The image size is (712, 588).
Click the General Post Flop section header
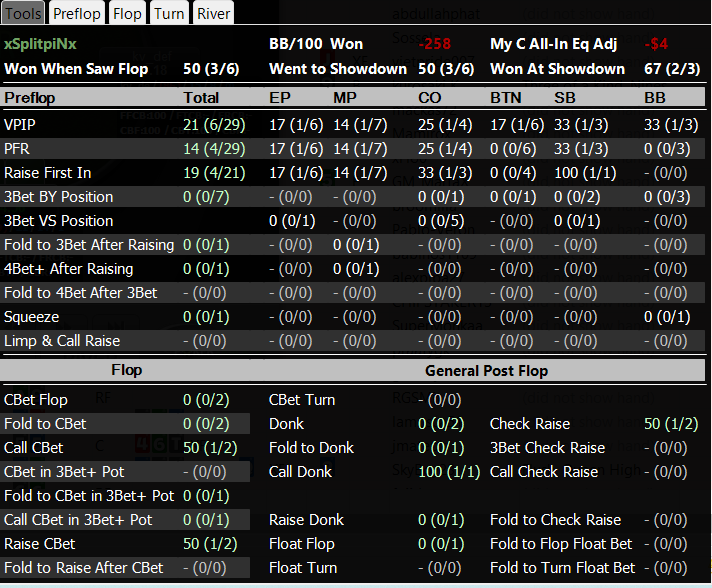point(488,371)
